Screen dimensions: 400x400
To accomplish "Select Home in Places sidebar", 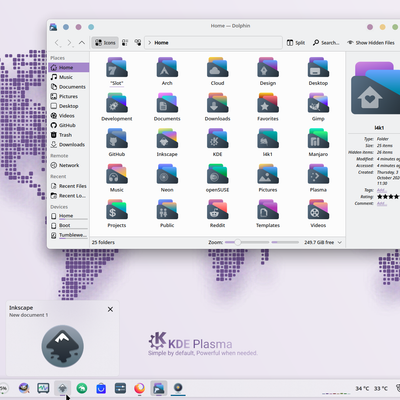I will [x=69, y=67].
